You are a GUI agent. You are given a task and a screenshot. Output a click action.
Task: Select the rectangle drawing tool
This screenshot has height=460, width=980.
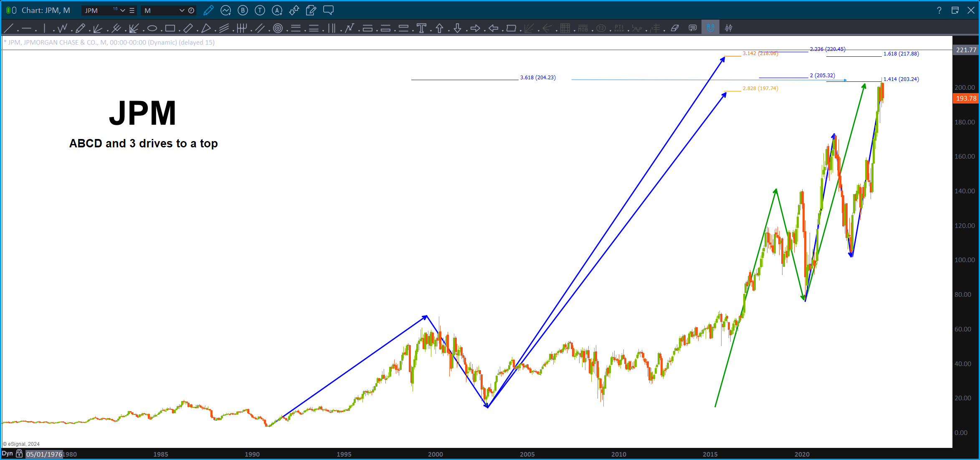click(170, 28)
